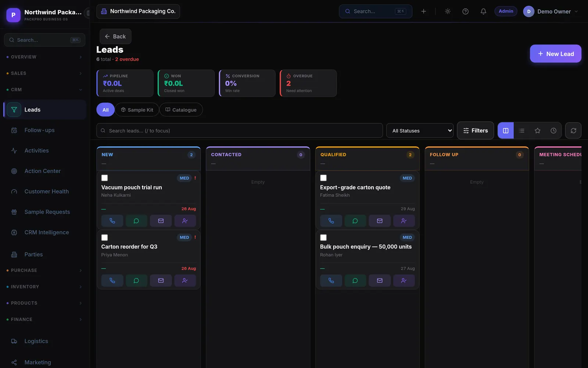The height and width of the screenshot is (368, 588).
Task: Toggle the light/dark theme icon
Action: pos(448,11)
